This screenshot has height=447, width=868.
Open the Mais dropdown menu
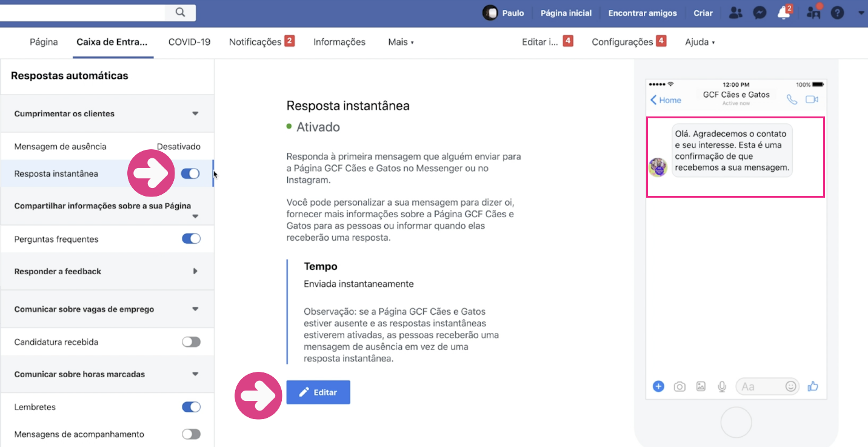click(x=401, y=42)
